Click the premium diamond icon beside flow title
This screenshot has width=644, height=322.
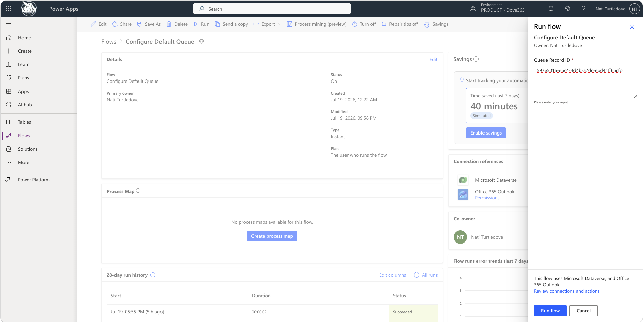(x=201, y=42)
